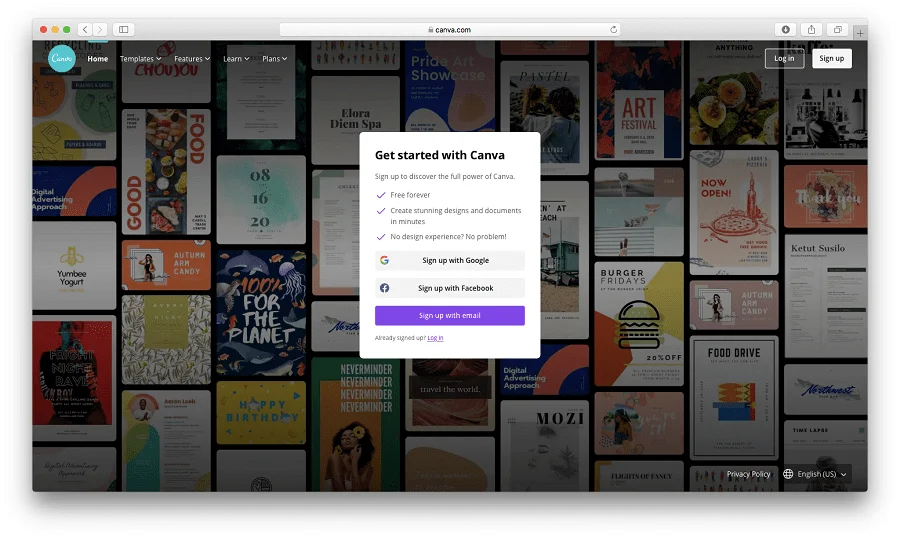This screenshot has width=900, height=538.
Task: Click the Safari back arrow
Action: pos(84,30)
